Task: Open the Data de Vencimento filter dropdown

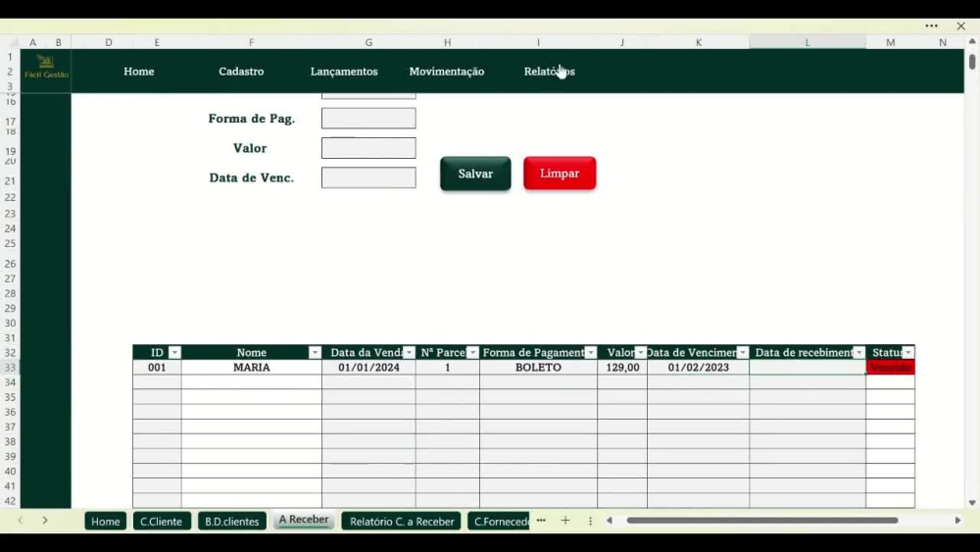Action: click(x=743, y=353)
